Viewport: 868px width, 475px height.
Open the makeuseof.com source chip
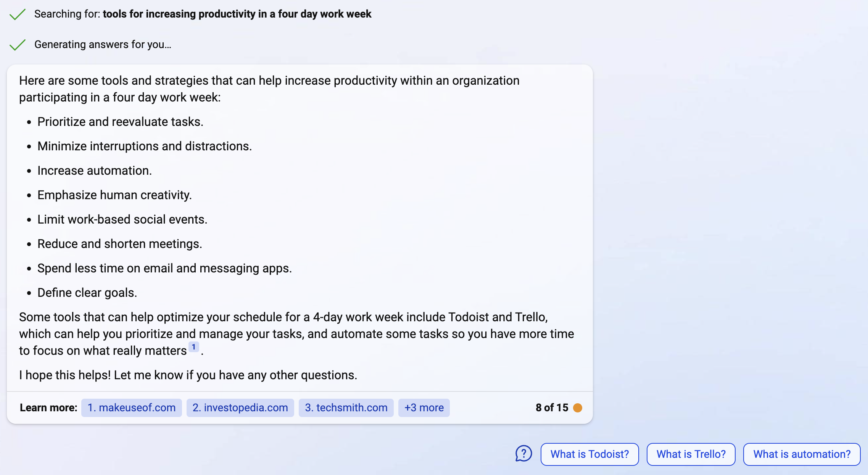click(131, 407)
